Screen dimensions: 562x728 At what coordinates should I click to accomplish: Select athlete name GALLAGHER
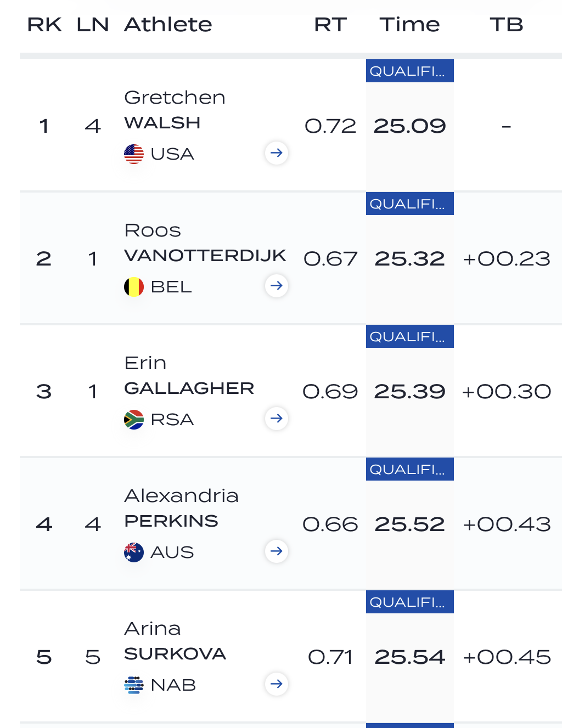tap(189, 388)
